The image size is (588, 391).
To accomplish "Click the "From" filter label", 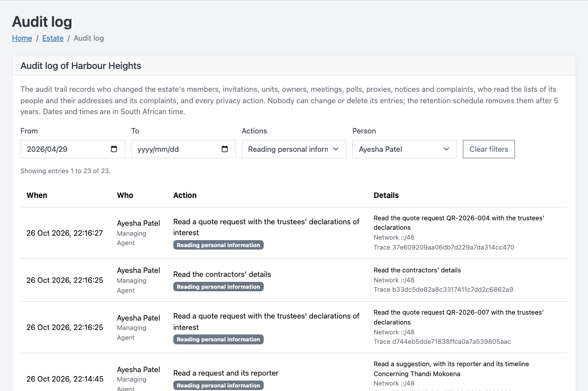I will (29, 130).
